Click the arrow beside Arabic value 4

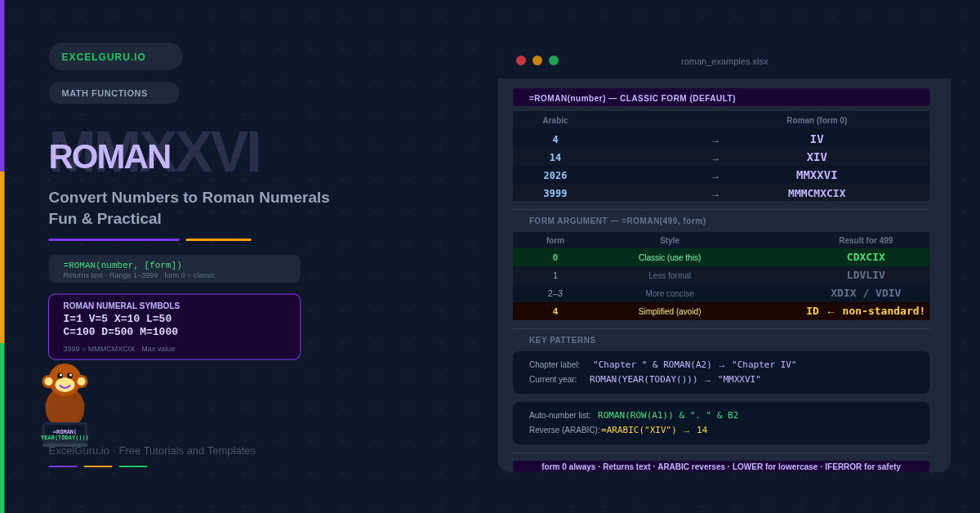[x=715, y=141]
